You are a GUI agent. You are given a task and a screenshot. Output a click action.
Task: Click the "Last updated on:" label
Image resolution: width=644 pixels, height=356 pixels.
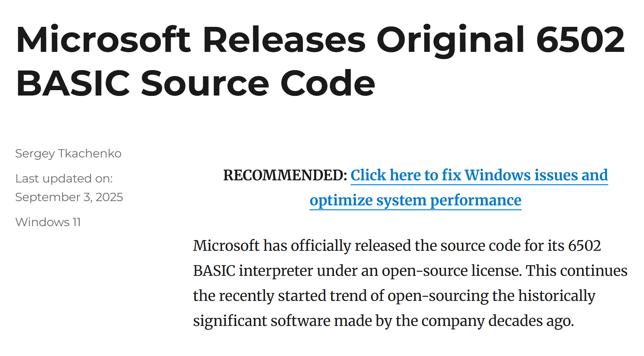[x=64, y=179]
